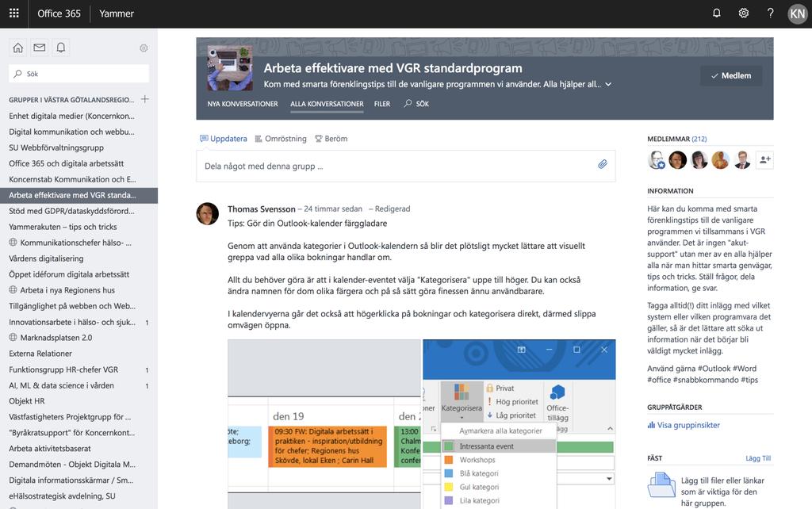
Task: Open the pinned files folder icon under Fäst
Action: [661, 484]
